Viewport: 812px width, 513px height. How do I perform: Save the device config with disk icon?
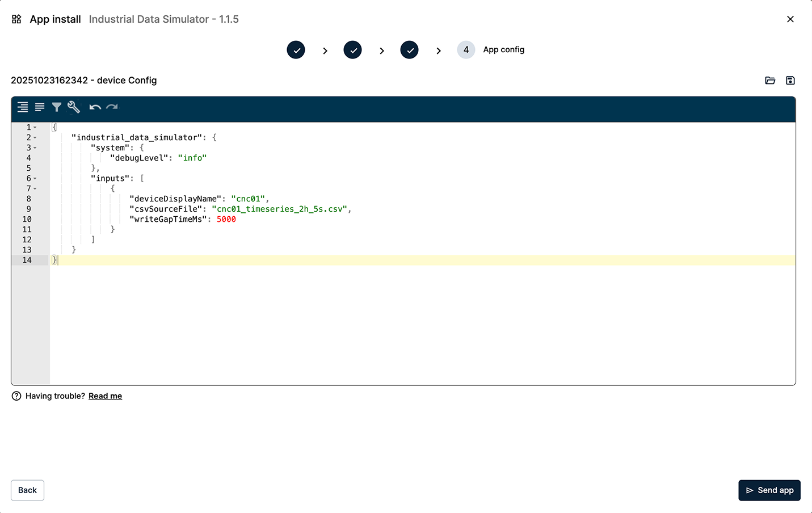[x=790, y=81]
